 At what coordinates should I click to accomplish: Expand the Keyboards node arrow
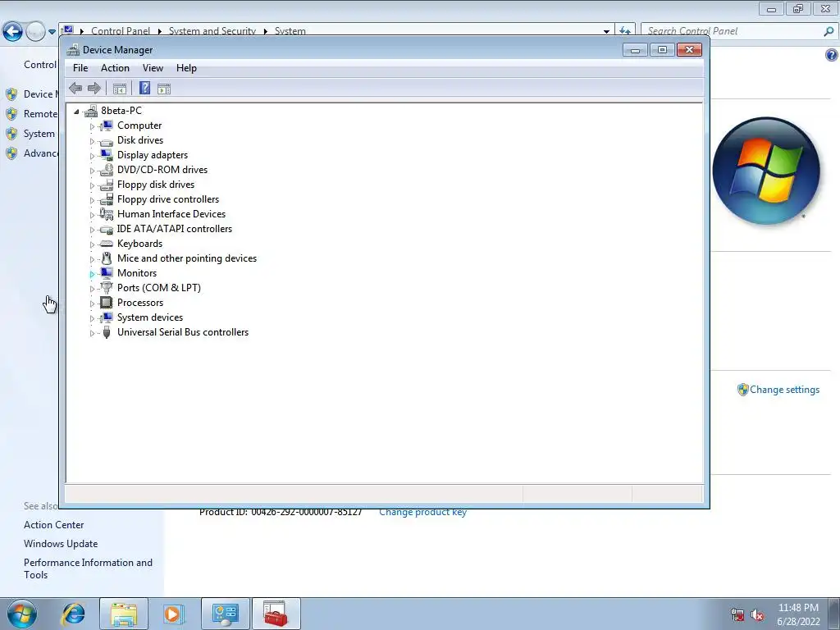[92, 244]
